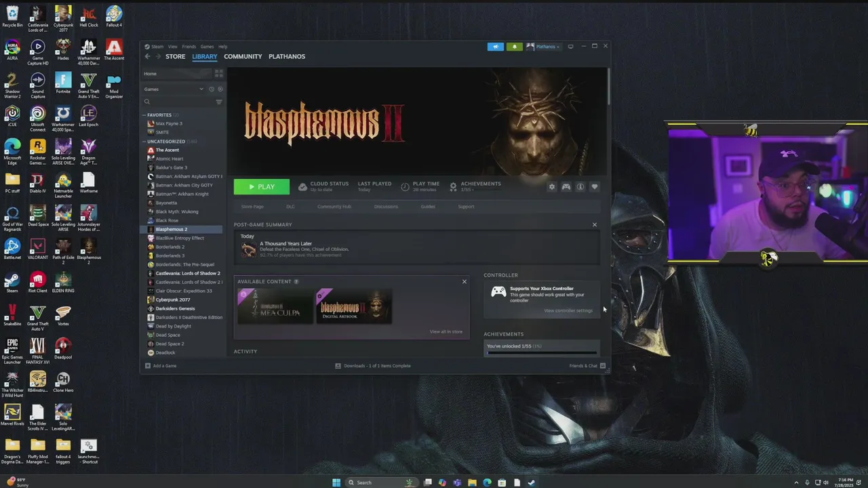This screenshot has width=868, height=488.
Task: Open the Help menu
Action: 222,47
